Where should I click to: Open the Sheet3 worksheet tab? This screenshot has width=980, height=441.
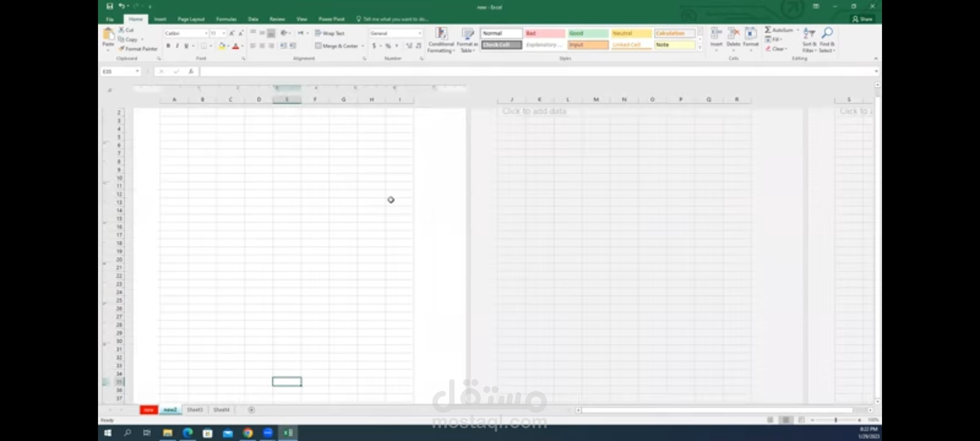click(x=195, y=410)
